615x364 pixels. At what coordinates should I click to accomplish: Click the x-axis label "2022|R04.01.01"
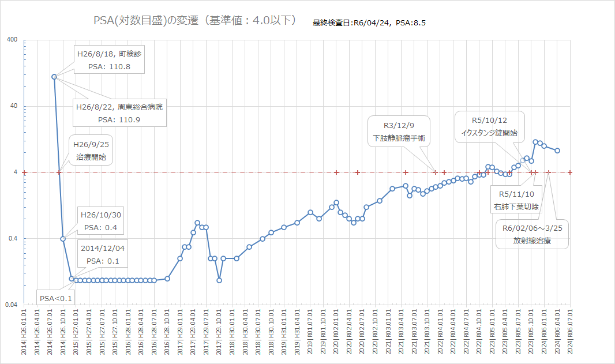coord(440,332)
